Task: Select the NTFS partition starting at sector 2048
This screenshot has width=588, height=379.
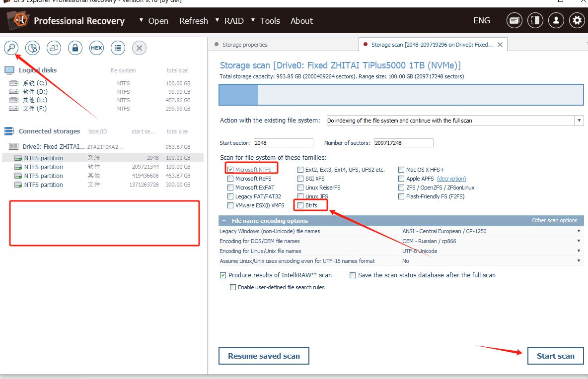Action: pyautogui.click(x=103, y=158)
